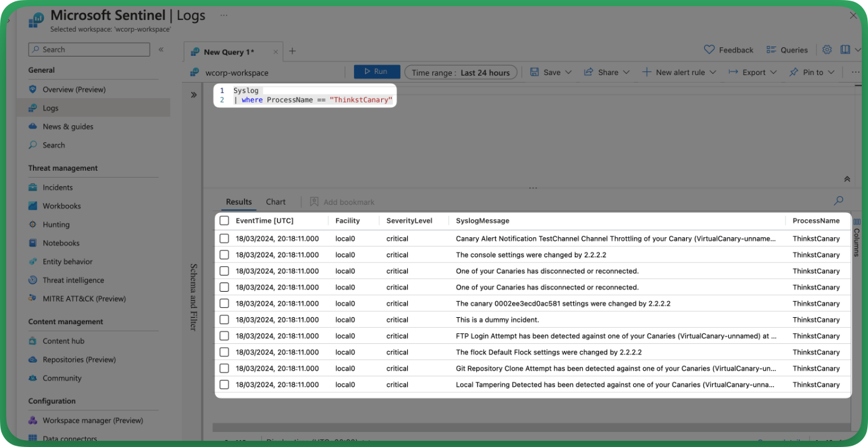Open the Overview (Preview) page

[x=74, y=89]
